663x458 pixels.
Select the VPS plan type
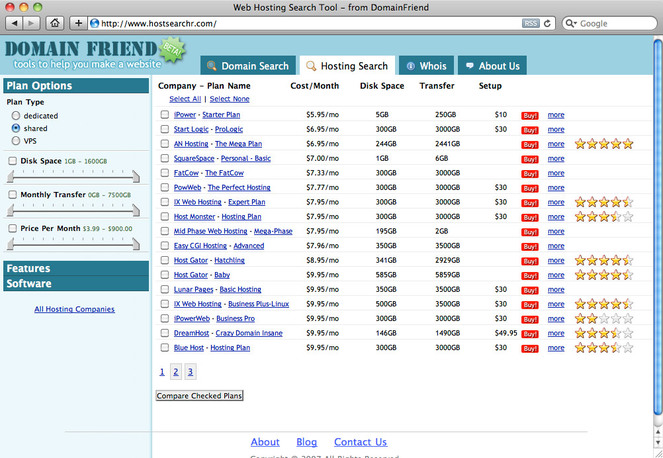[16, 140]
